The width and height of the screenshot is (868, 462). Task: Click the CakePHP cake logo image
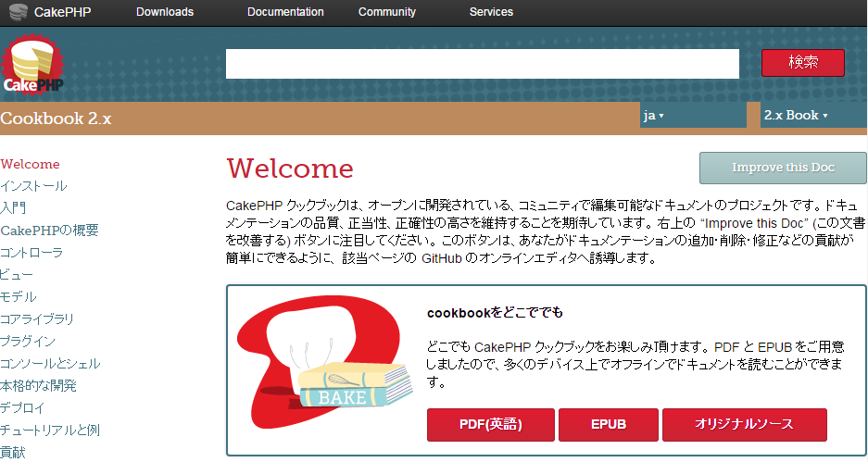[32, 64]
